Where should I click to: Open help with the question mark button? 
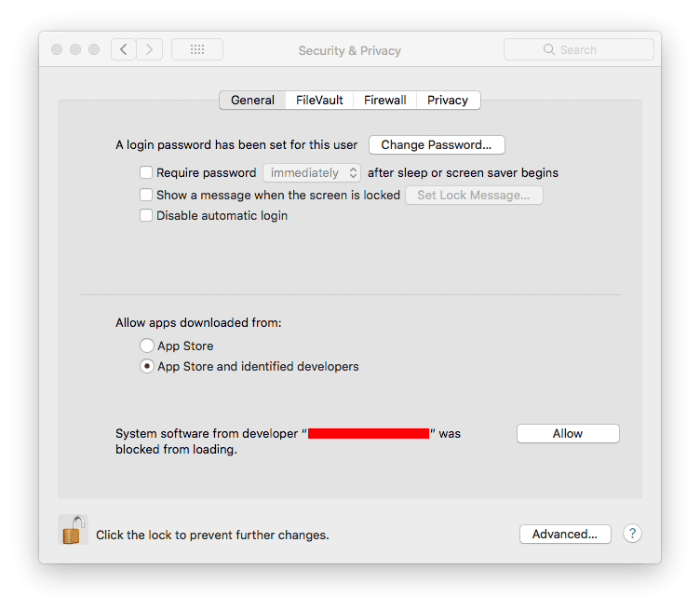click(x=632, y=534)
